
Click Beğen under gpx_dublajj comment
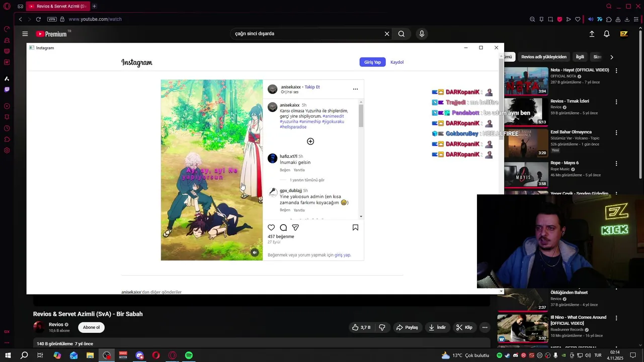pos(285,210)
